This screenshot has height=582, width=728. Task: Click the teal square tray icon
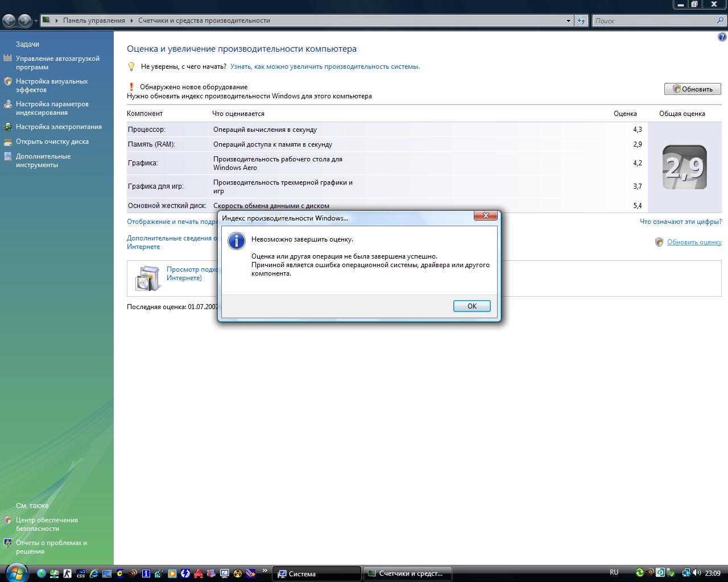coord(660,573)
